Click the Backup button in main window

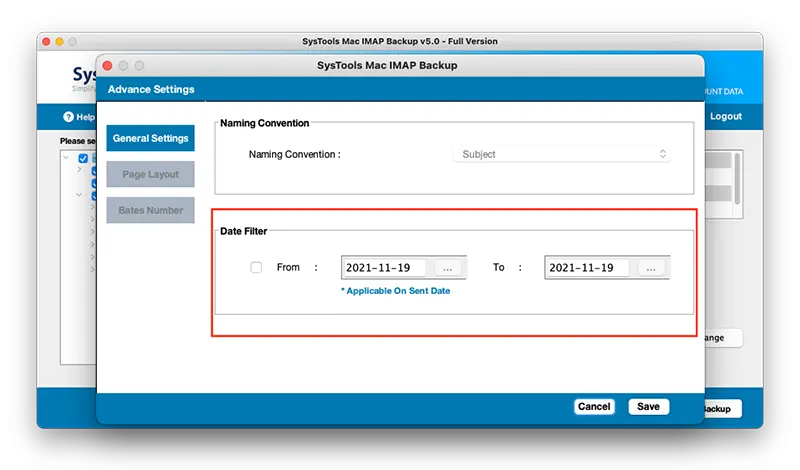click(x=722, y=409)
